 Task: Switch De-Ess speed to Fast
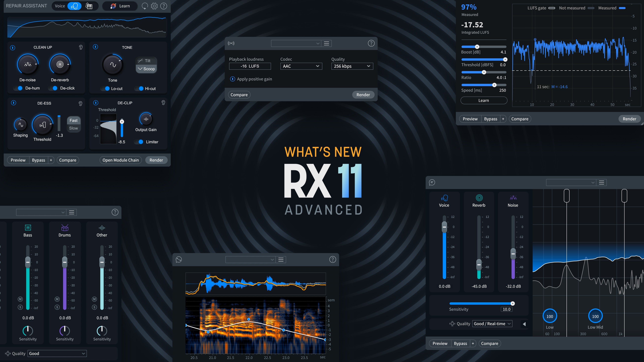coord(73,120)
